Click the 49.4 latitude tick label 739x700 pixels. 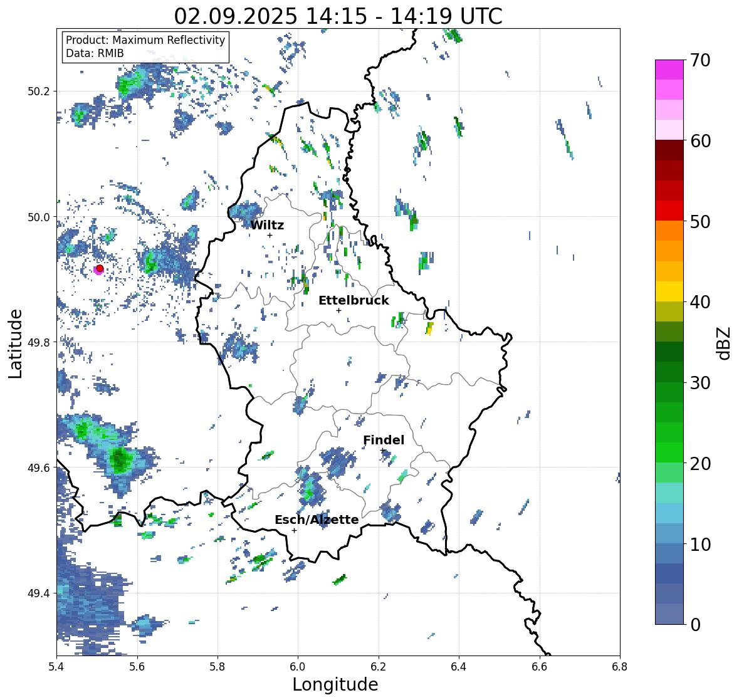tap(39, 593)
